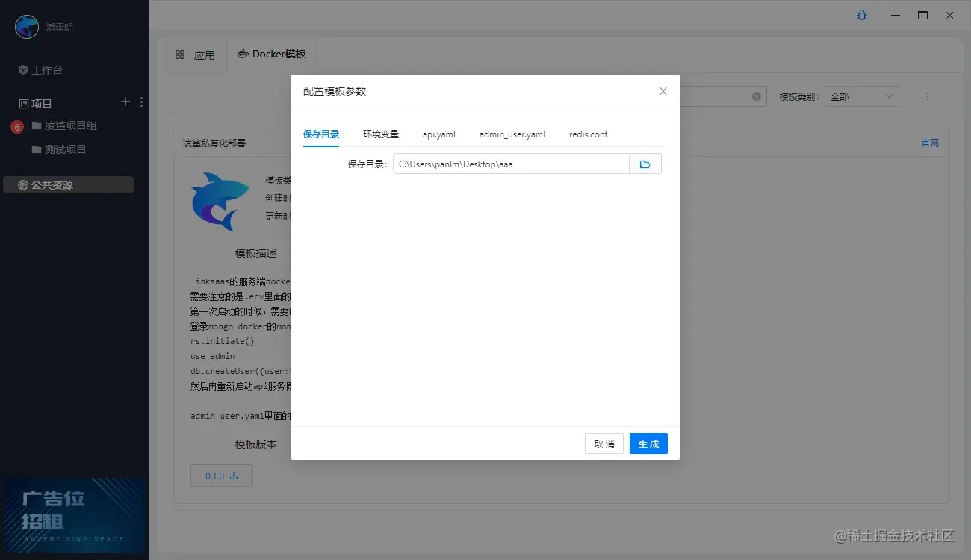The height and width of the screenshot is (560, 971).
Task: Open the project options three-dot menu icon
Action: (x=142, y=102)
